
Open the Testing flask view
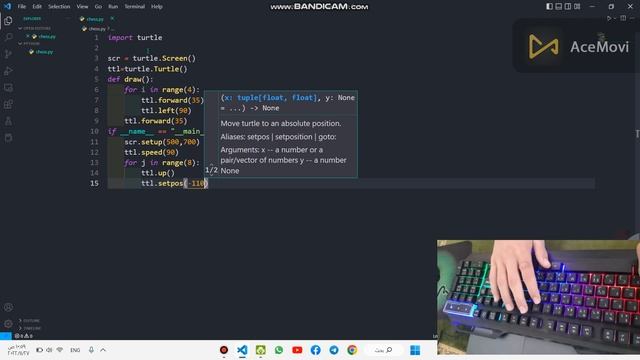tap(8, 121)
